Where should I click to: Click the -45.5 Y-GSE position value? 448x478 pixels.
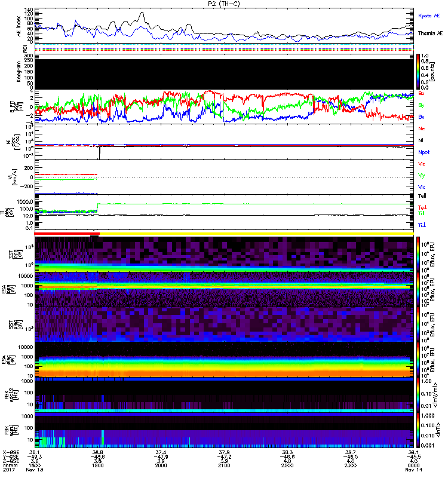pos(413,457)
